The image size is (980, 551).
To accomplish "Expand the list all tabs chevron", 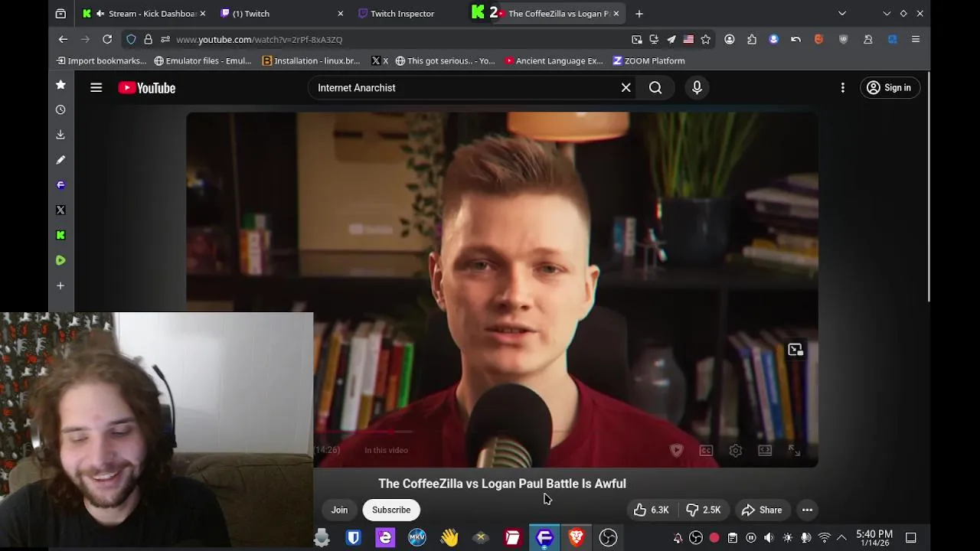I will coord(842,13).
